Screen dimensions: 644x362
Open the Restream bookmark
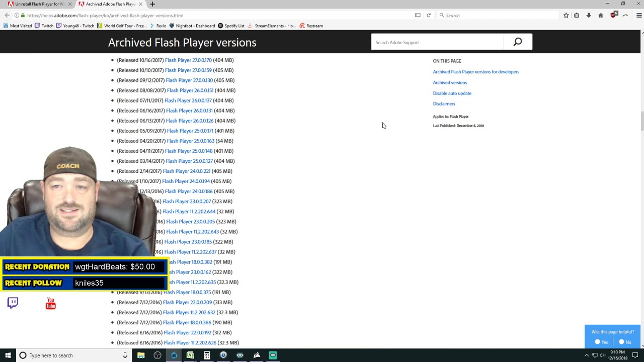[x=311, y=26]
